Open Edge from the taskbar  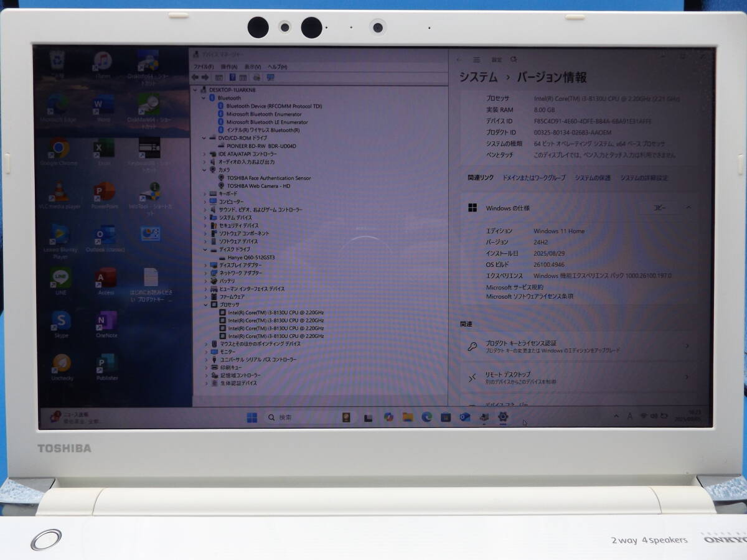point(426,417)
